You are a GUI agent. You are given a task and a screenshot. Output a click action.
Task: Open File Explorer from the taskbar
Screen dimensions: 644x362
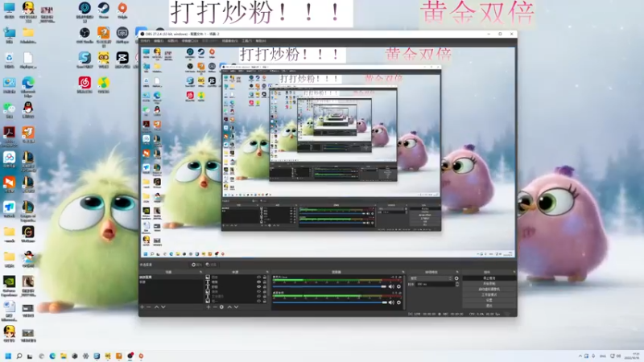pyautogui.click(x=64, y=356)
